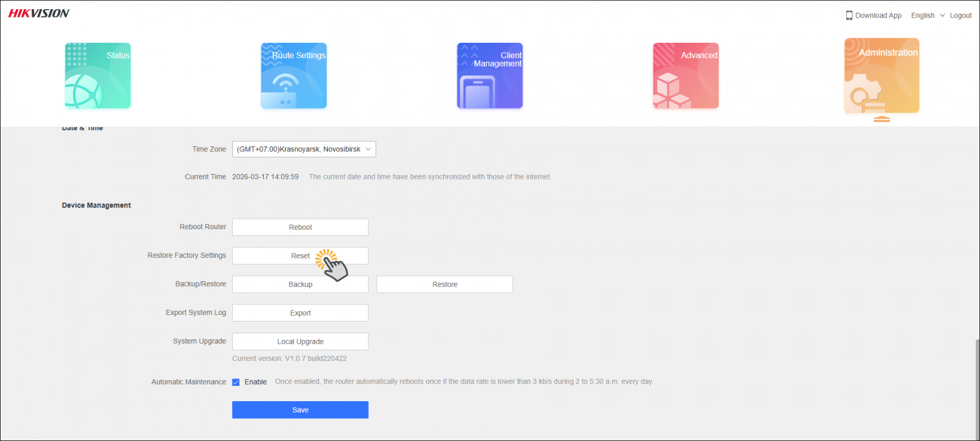Open the Advanced tile icon
The height and width of the screenshot is (441, 980).
(x=686, y=76)
